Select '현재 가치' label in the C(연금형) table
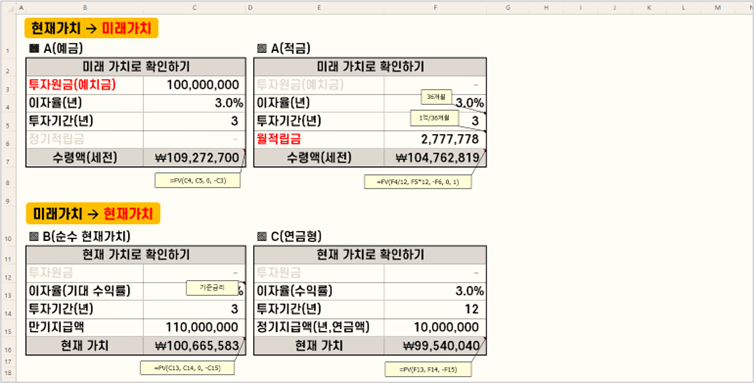 tap(319, 345)
